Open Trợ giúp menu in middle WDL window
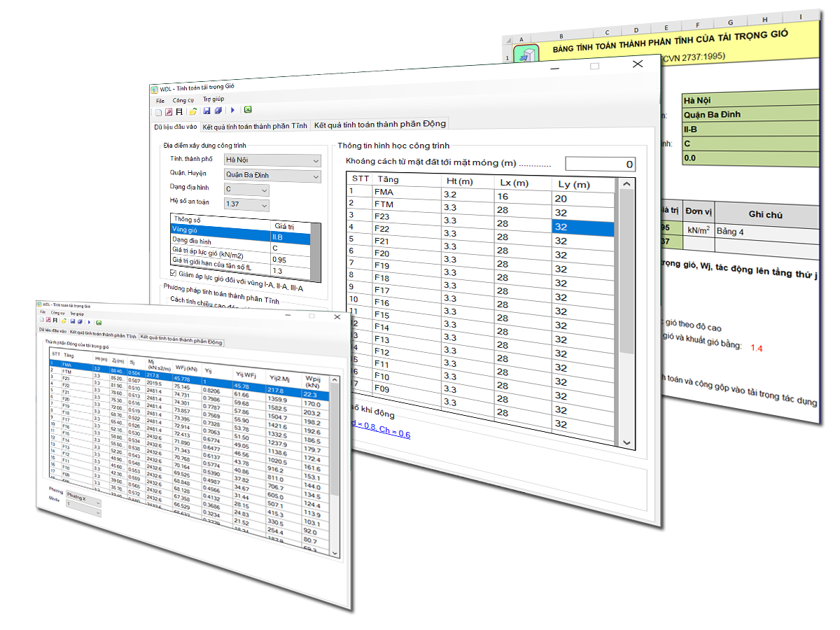The width and height of the screenshot is (840, 630). [x=213, y=99]
